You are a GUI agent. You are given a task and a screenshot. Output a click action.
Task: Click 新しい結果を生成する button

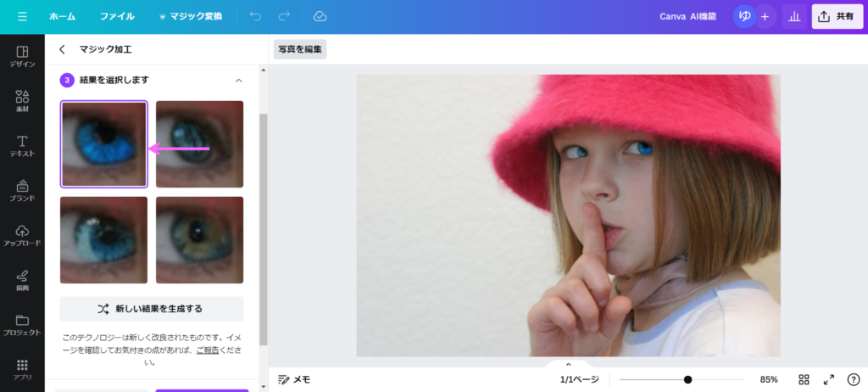[152, 309]
